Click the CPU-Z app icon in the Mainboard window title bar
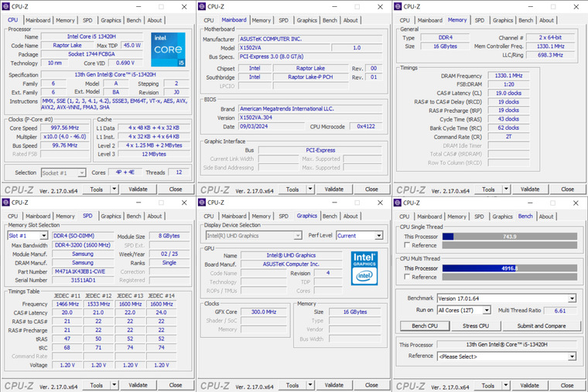588x392 pixels. click(202, 6)
